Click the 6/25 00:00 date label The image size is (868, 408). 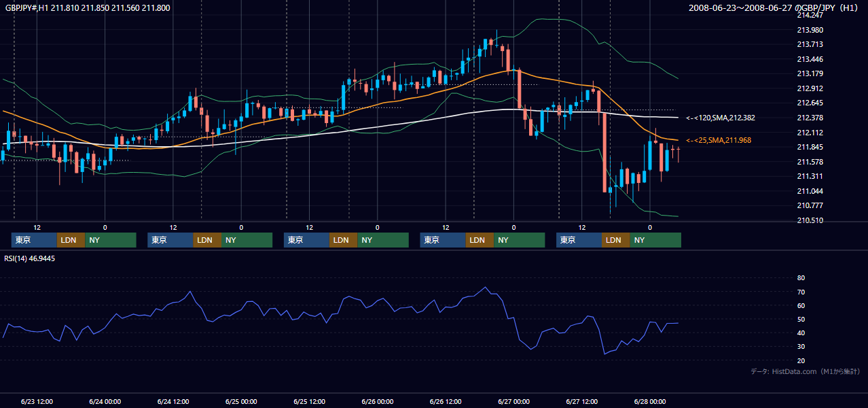[x=242, y=401]
